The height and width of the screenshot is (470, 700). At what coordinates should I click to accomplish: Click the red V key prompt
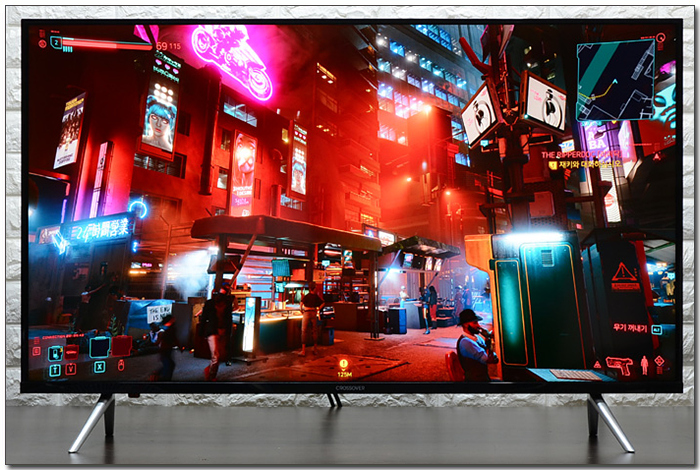pos(71,369)
